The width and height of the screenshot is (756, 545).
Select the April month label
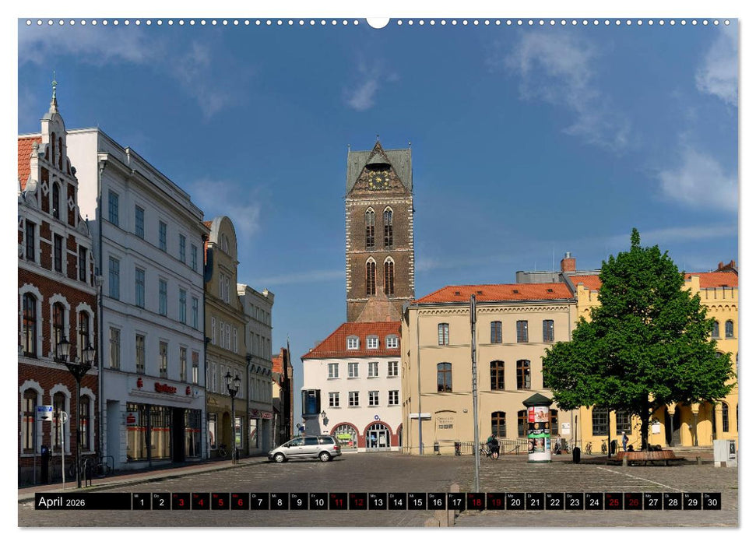click(51, 502)
